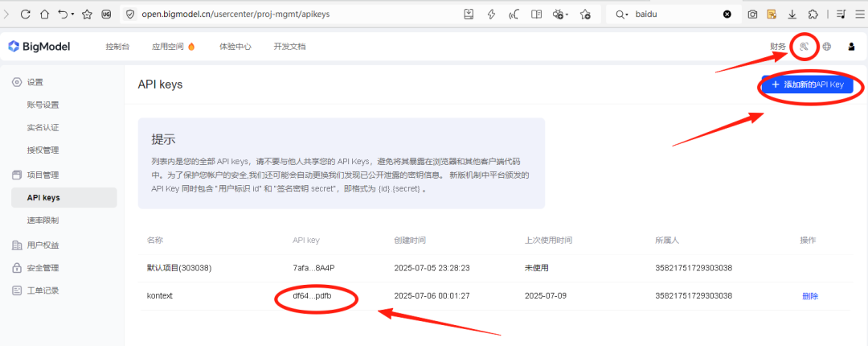Open search engine selector magnifier dropdown
Viewport: 868px width, 346px height.
[622, 14]
